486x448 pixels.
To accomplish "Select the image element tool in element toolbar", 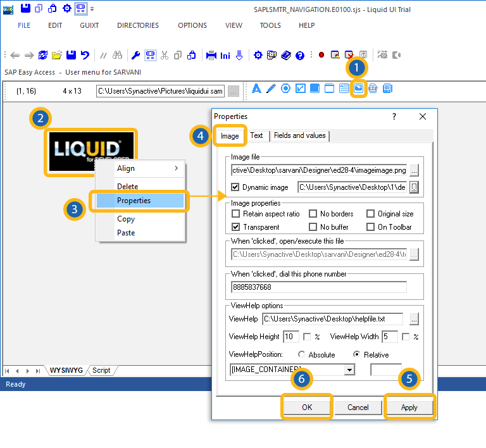I will [x=358, y=89].
